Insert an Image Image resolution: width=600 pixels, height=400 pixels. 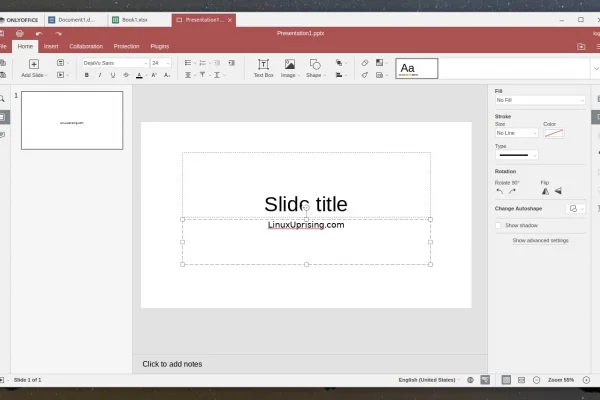click(x=290, y=68)
